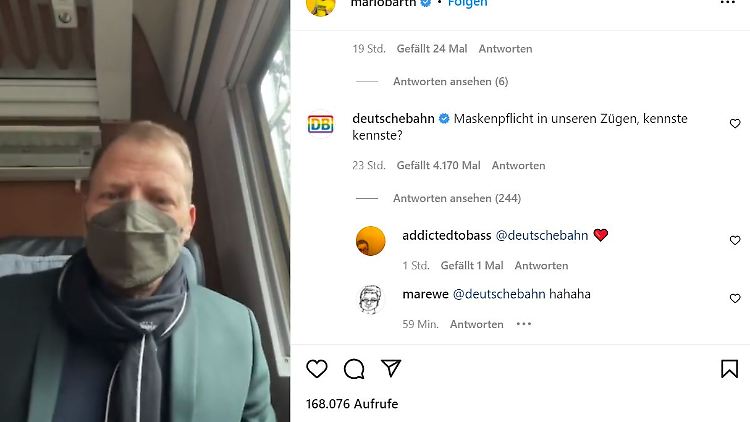This screenshot has width=750, height=422.
Task: Open addictedtobass orange profile avatar
Action: pos(371,241)
